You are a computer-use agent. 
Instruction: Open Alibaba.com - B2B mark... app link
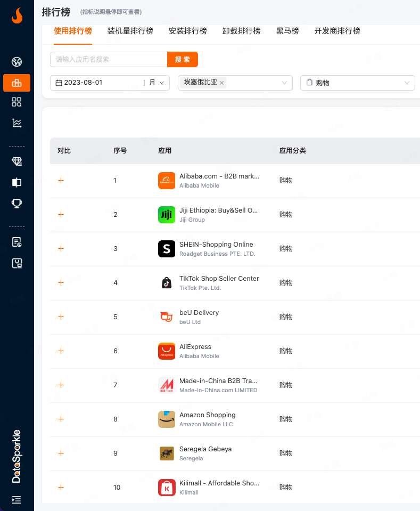pyautogui.click(x=219, y=176)
